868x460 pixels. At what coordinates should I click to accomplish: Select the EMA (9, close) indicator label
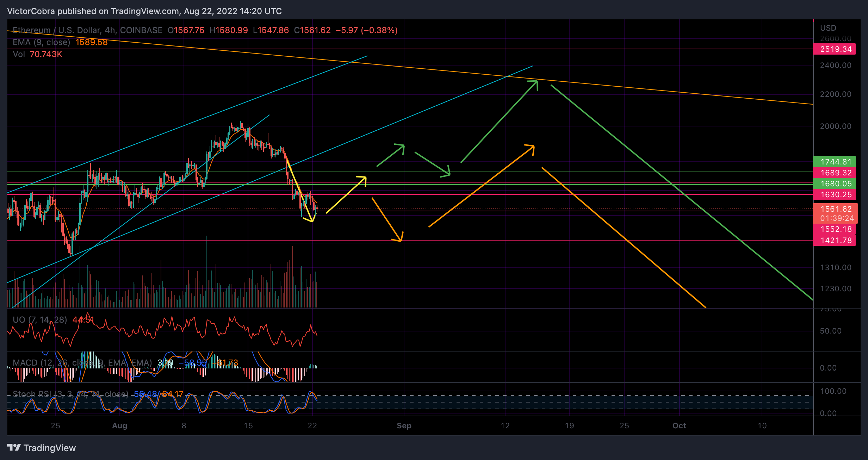click(42, 42)
